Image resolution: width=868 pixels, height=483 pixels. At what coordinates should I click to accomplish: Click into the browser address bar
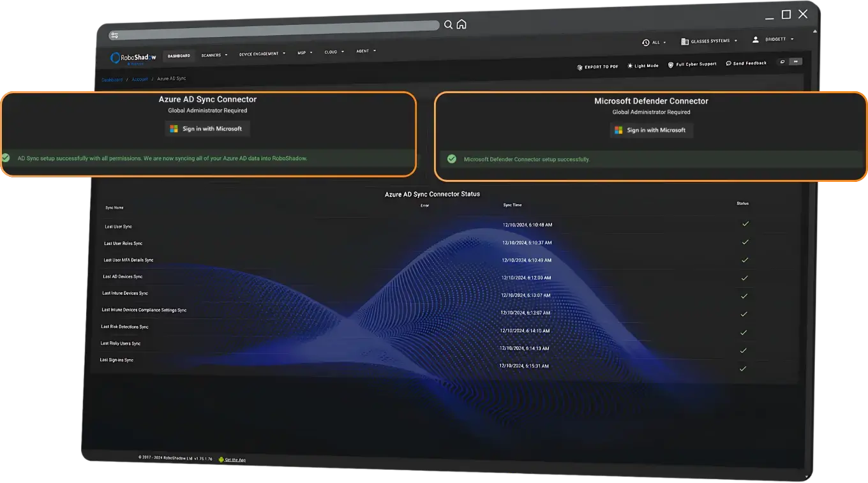pyautogui.click(x=274, y=31)
